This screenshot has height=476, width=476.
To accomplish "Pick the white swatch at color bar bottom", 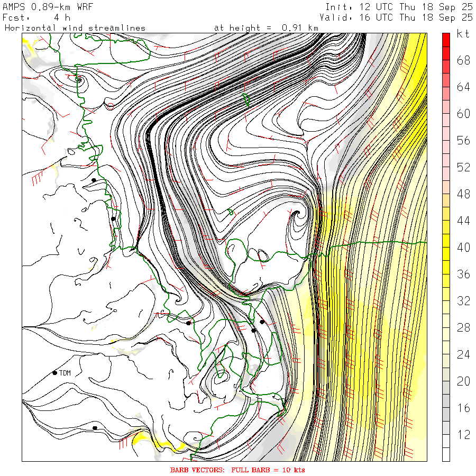I will point(446,454).
